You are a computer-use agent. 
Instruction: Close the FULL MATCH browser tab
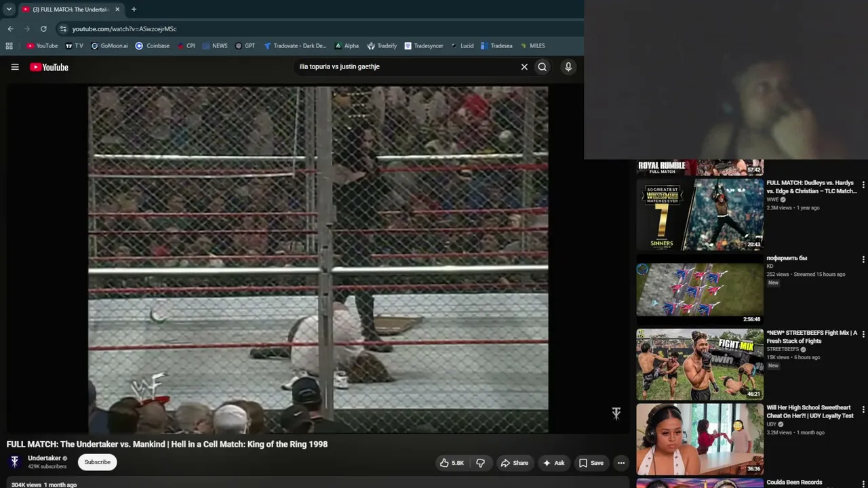tap(117, 9)
